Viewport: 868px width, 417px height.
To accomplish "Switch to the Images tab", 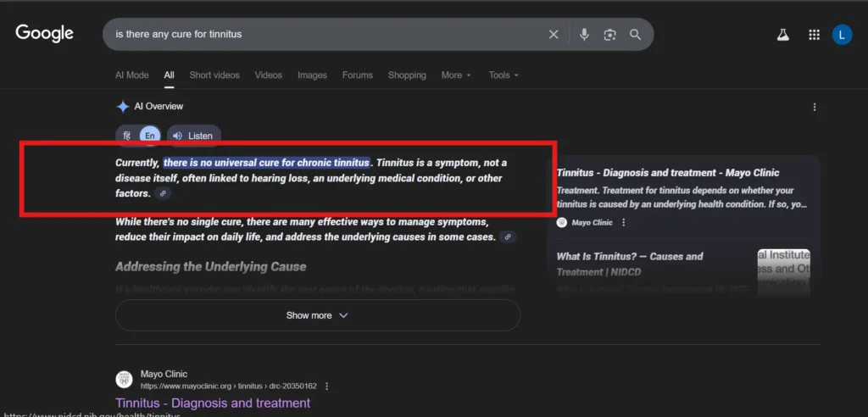I will [312, 75].
